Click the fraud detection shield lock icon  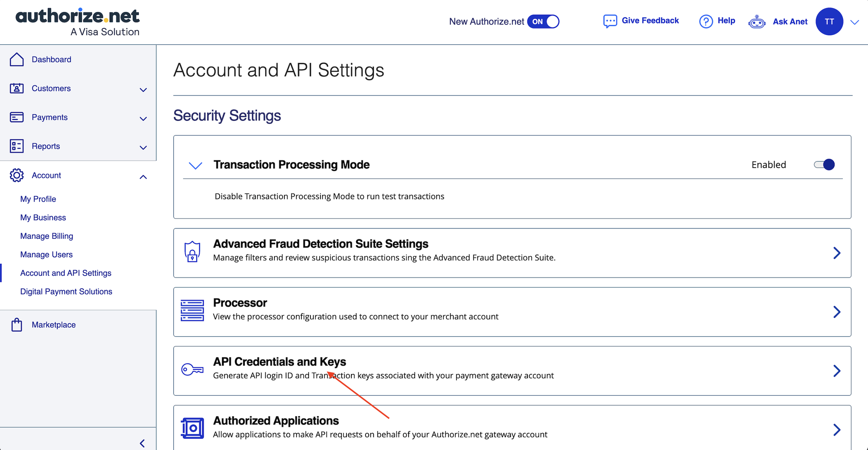[192, 252]
